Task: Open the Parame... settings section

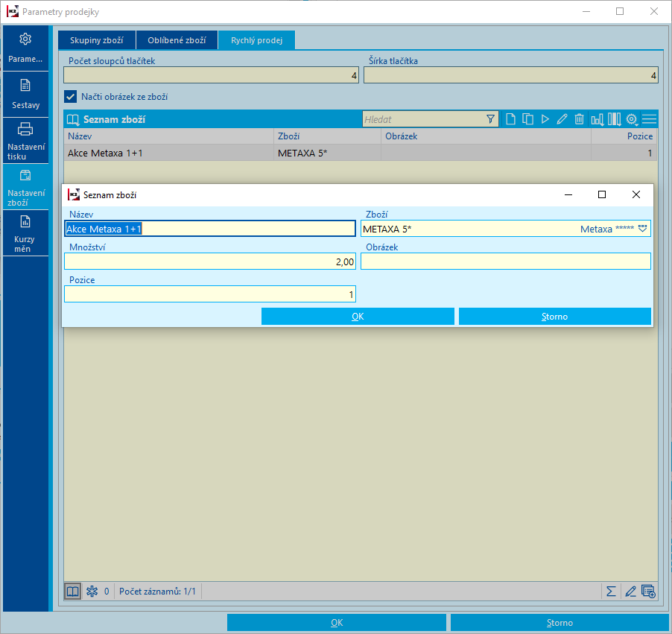Action: [26, 48]
